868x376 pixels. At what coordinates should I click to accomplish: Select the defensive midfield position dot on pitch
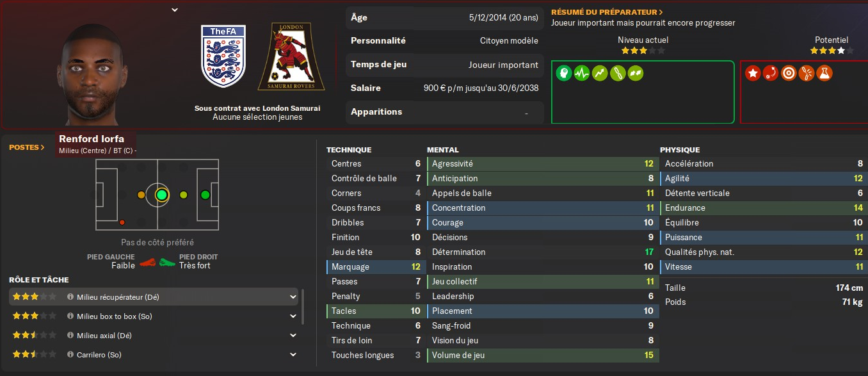pyautogui.click(x=141, y=195)
